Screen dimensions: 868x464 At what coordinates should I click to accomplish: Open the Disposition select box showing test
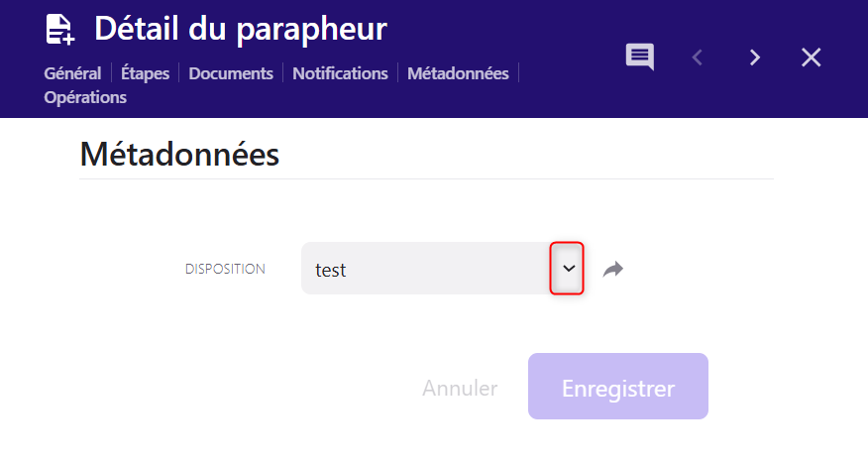coord(426,269)
